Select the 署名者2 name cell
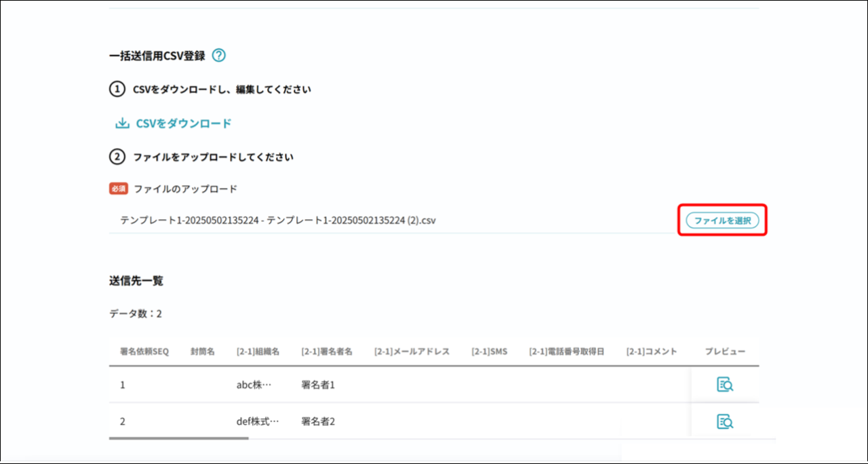The height and width of the screenshot is (464, 868). 318,422
